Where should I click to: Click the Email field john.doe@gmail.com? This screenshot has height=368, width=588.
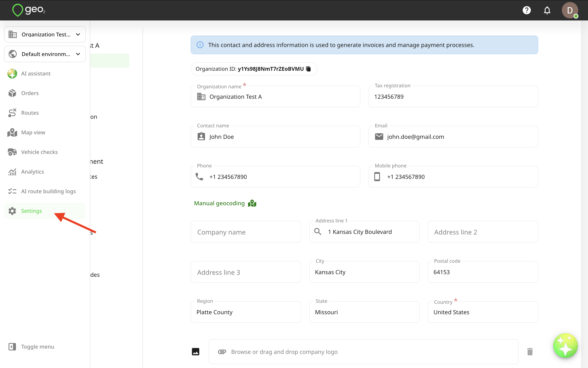click(453, 137)
